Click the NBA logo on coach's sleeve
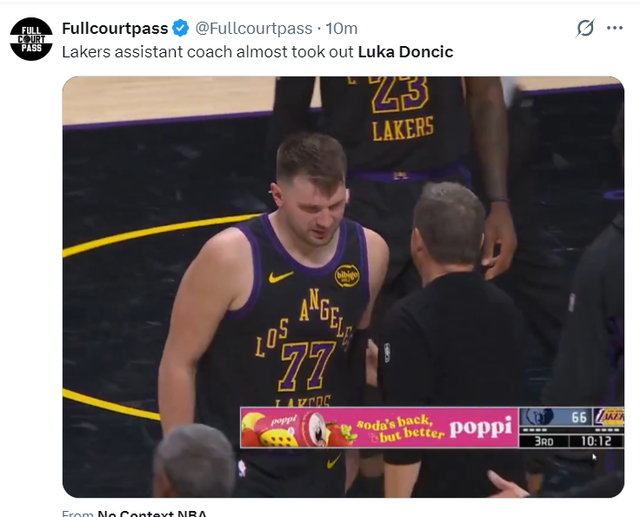This screenshot has width=640, height=517. [x=386, y=352]
